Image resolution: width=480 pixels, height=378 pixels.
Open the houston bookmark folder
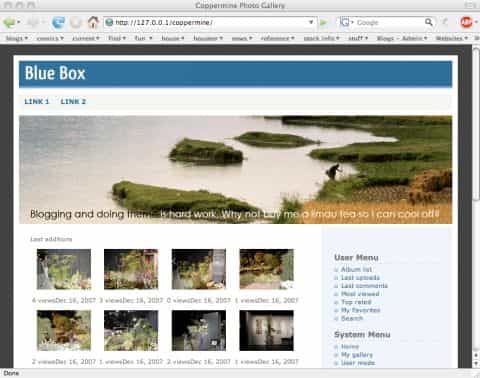208,38
